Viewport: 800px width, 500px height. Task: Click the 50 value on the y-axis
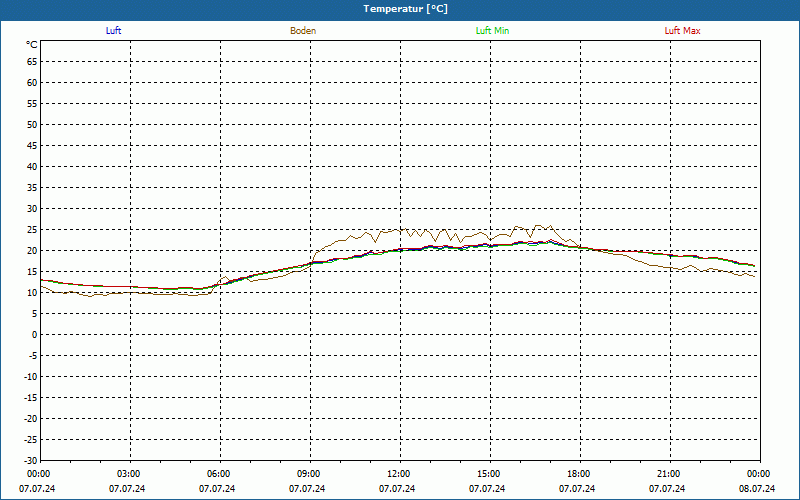[x=32, y=124]
